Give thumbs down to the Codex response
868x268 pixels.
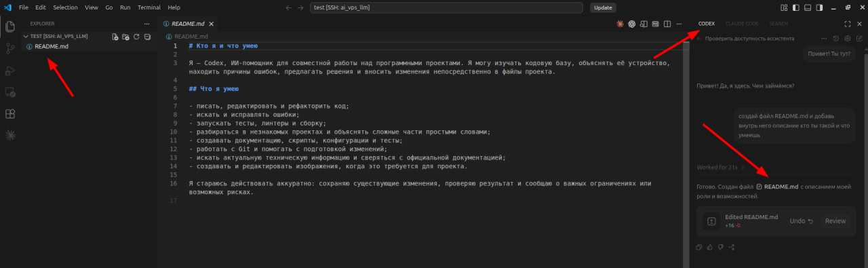[720, 247]
